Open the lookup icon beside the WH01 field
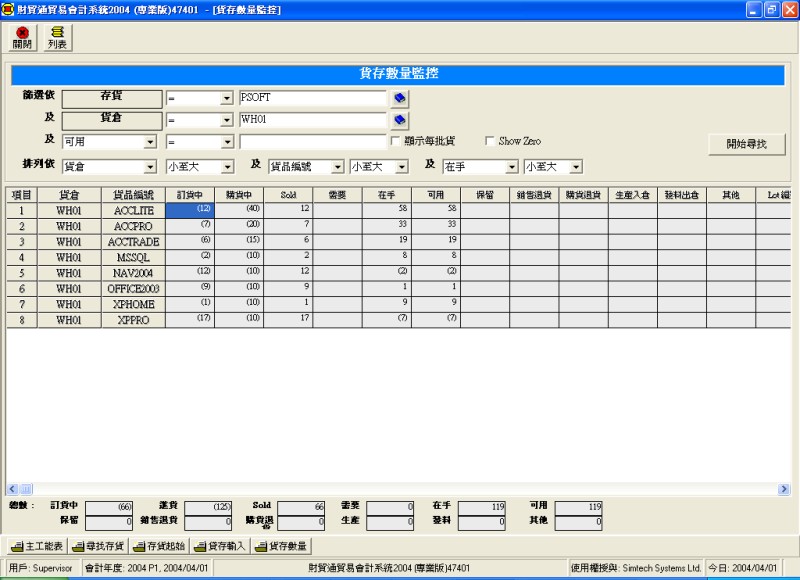The height and width of the screenshot is (580, 800). pos(399,120)
